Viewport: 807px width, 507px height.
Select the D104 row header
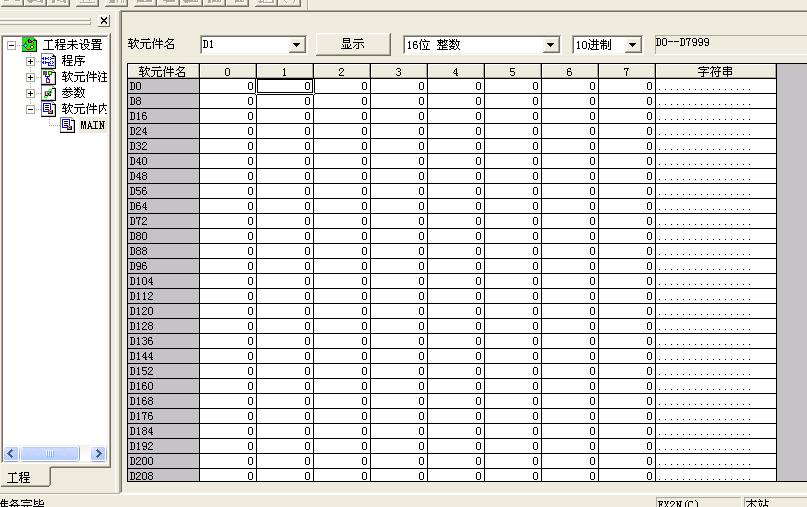pyautogui.click(x=163, y=282)
